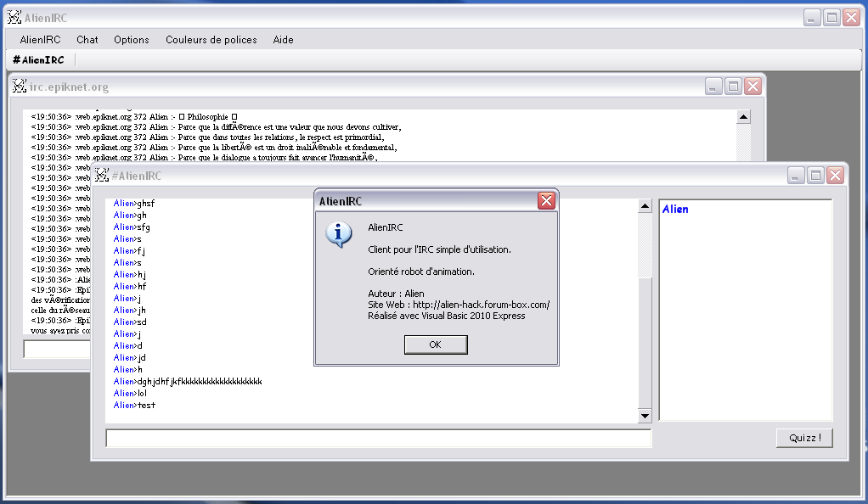
Task: Minimize the irc.epiknet.org window
Action: point(713,87)
